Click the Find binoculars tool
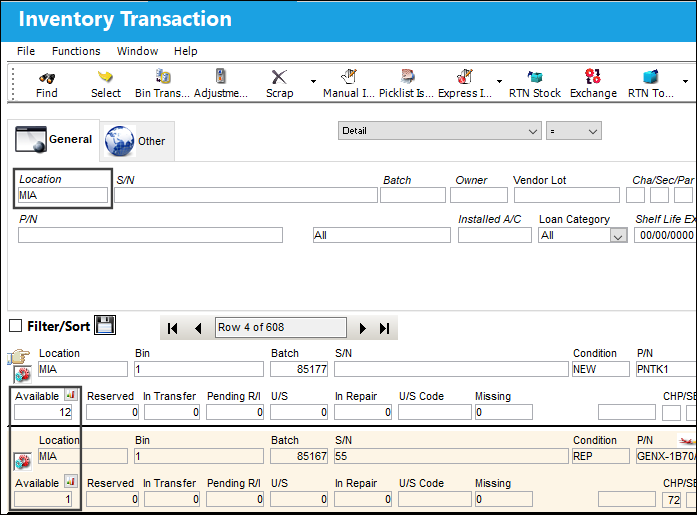The width and height of the screenshot is (697, 515). click(47, 84)
